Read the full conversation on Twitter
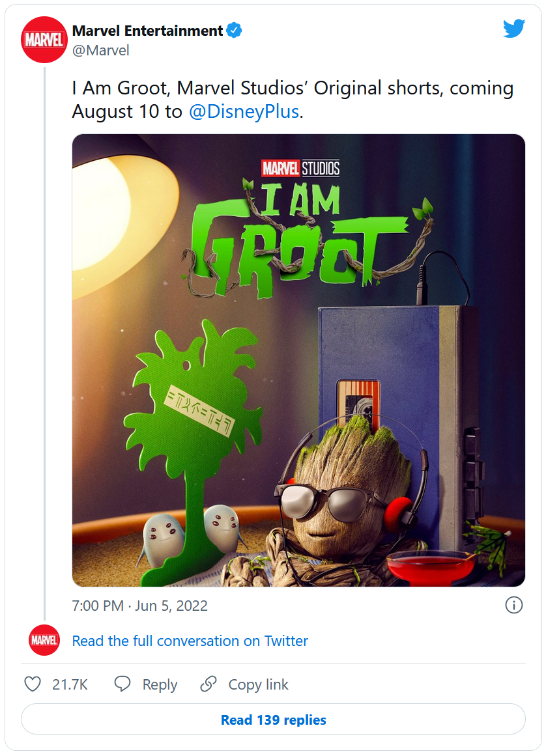The height and width of the screenshot is (756, 546). click(x=190, y=641)
